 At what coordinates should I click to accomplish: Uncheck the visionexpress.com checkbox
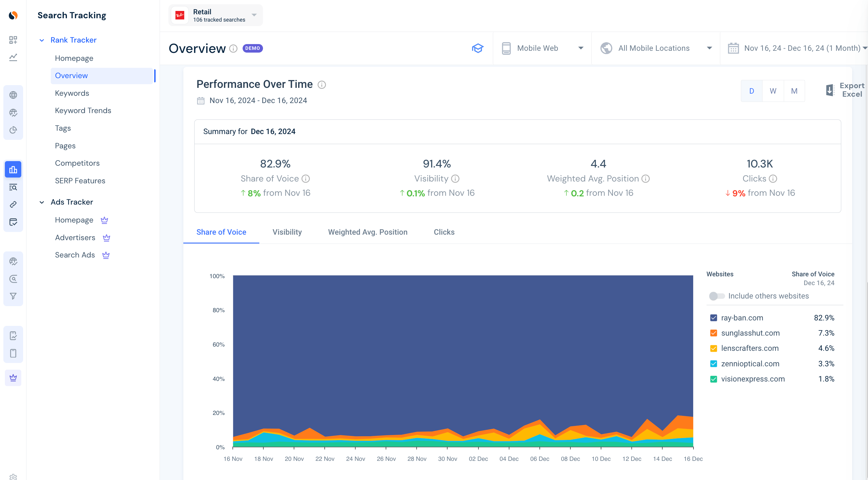coord(713,379)
